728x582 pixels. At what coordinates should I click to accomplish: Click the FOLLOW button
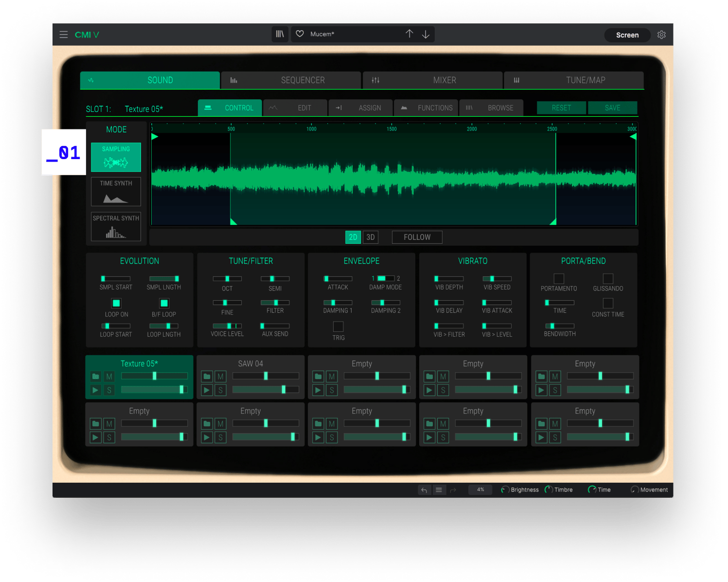point(417,237)
